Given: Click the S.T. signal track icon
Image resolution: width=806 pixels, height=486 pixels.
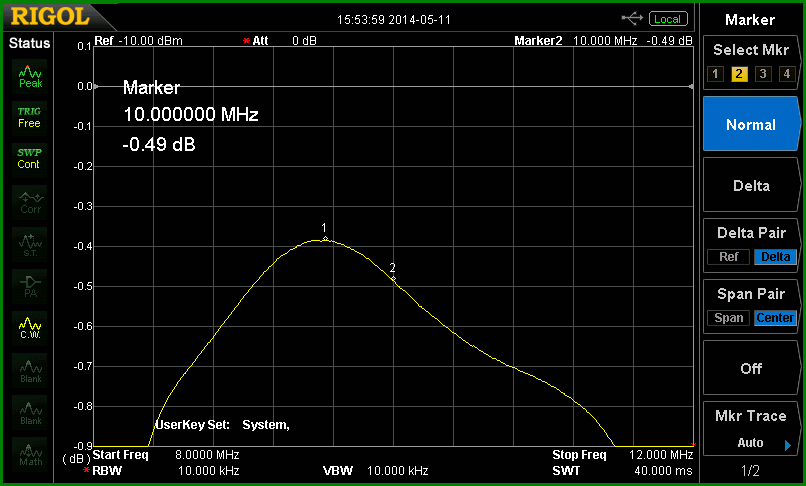Looking at the screenshot, I should point(30,245).
